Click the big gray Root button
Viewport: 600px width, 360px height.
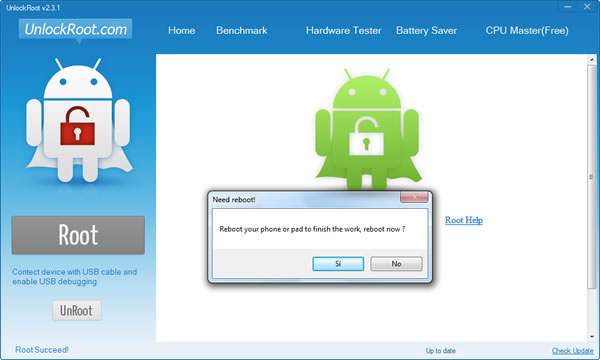pyautogui.click(x=78, y=235)
